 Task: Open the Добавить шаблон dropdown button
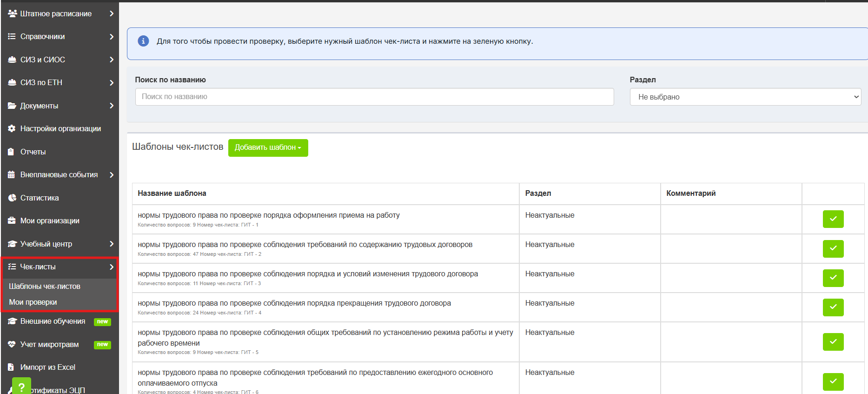coord(268,147)
